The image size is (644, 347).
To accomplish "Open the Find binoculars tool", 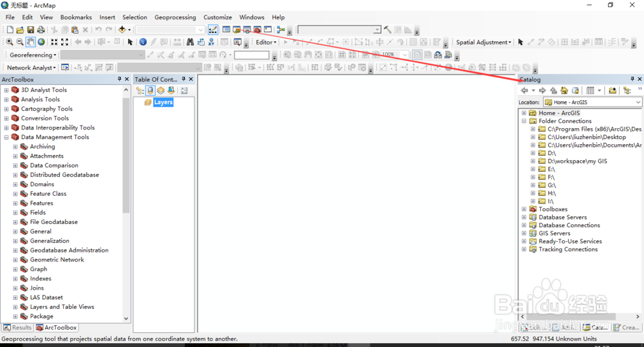I will point(190,42).
